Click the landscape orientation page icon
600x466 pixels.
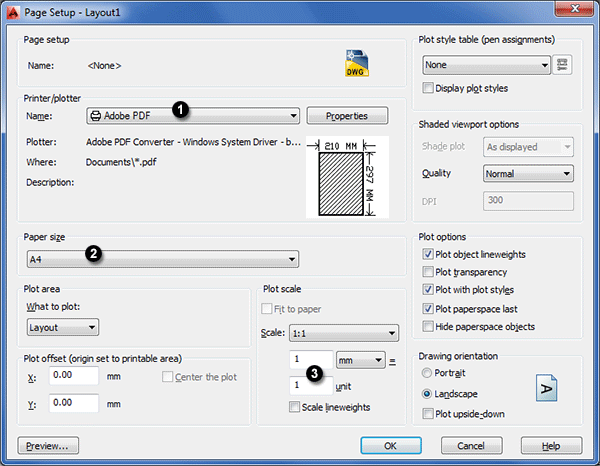[546, 388]
